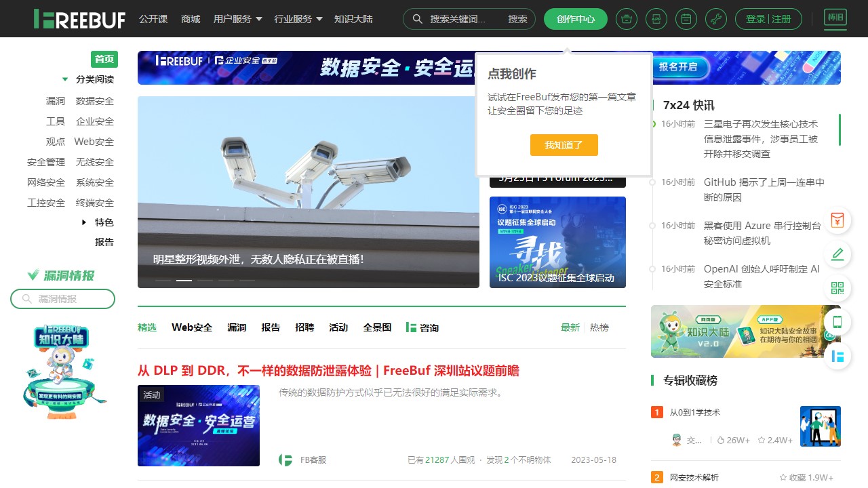Viewport: 868px width, 488px height.
Task: Select the 招聘 article tab
Action: pyautogui.click(x=304, y=327)
